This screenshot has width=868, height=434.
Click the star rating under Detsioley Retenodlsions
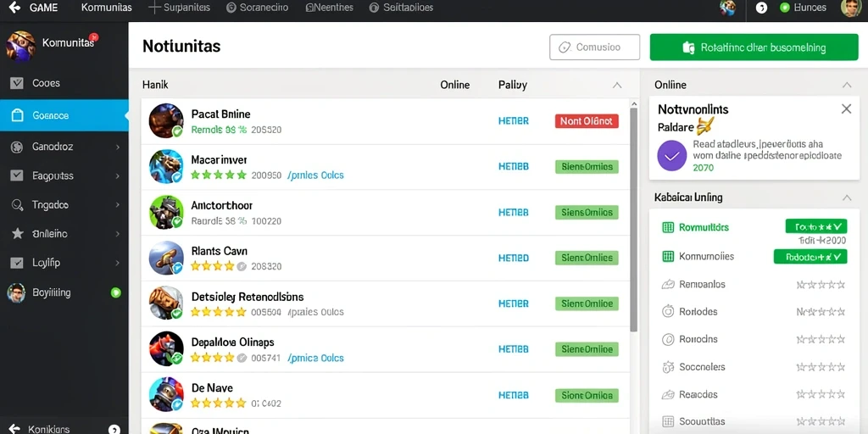[x=219, y=312]
